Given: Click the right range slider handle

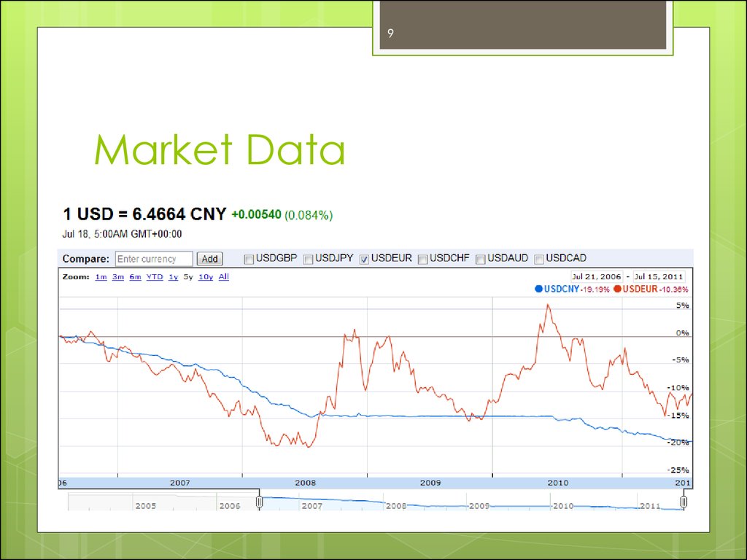Looking at the screenshot, I should pos(684,502).
